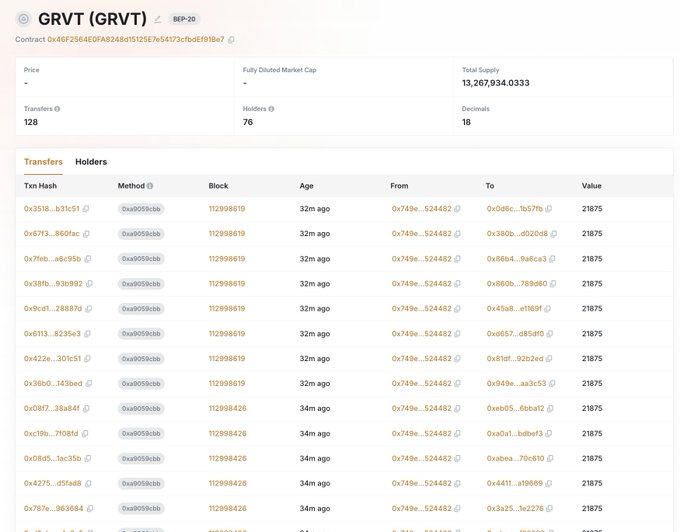Click Total Supply value 13,267,934.0333
This screenshot has height=532, width=680.
[496, 83]
